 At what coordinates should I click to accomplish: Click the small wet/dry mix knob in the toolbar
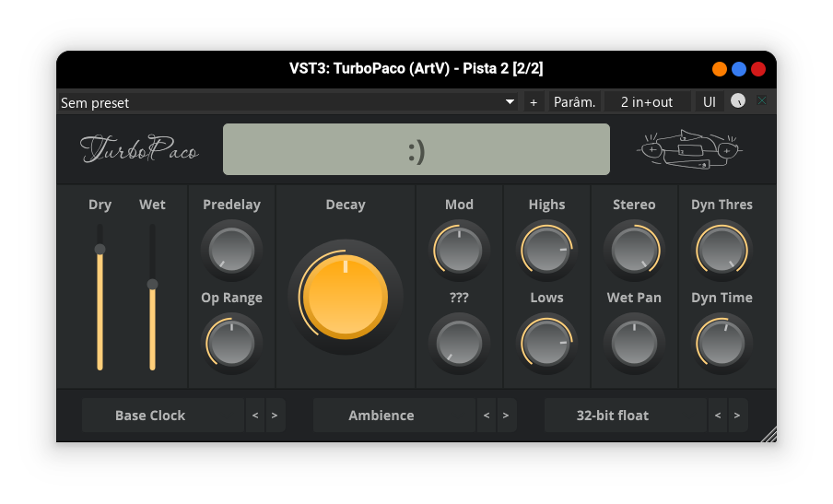point(737,101)
